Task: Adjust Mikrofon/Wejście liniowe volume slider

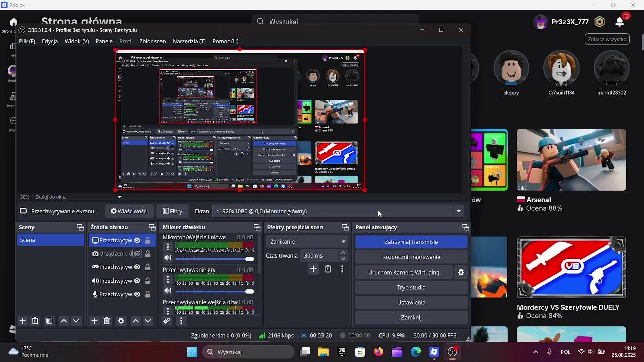Action: [214, 259]
